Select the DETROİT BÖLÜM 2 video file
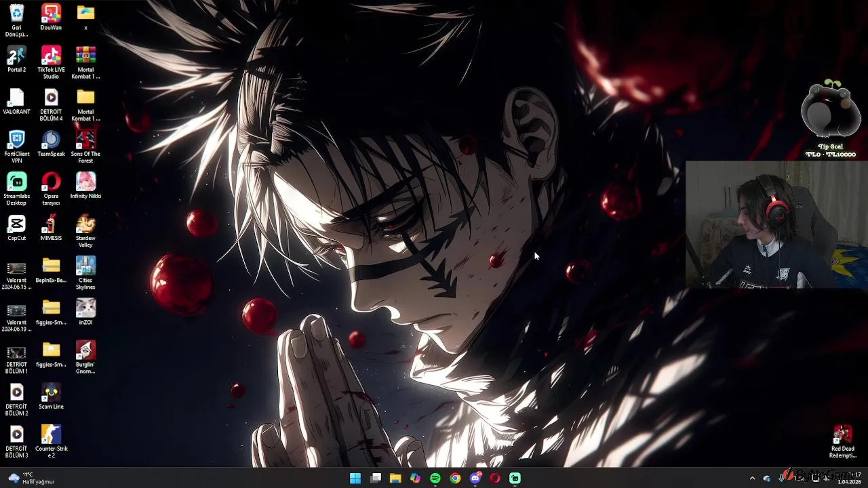This screenshot has height=488, width=868. (16, 399)
